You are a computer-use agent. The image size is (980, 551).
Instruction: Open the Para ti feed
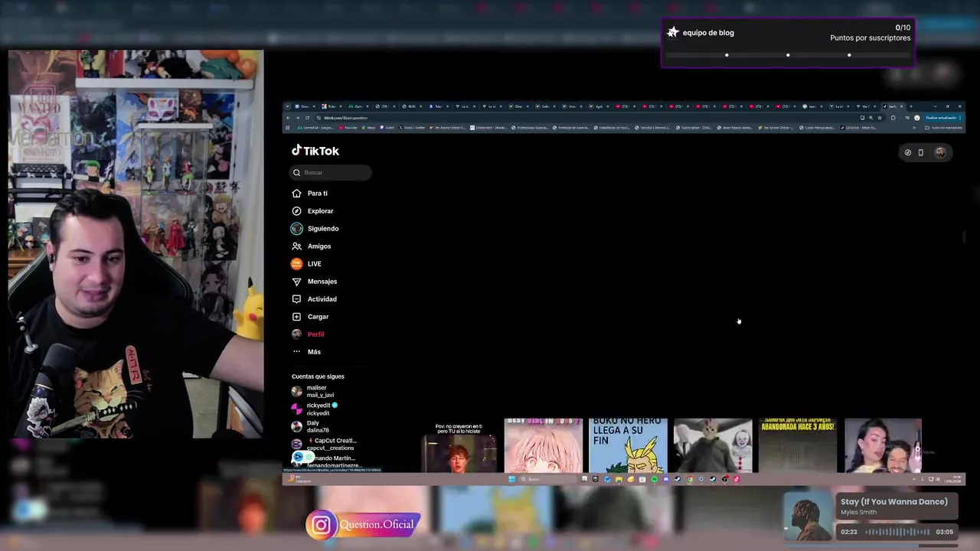coord(310,194)
